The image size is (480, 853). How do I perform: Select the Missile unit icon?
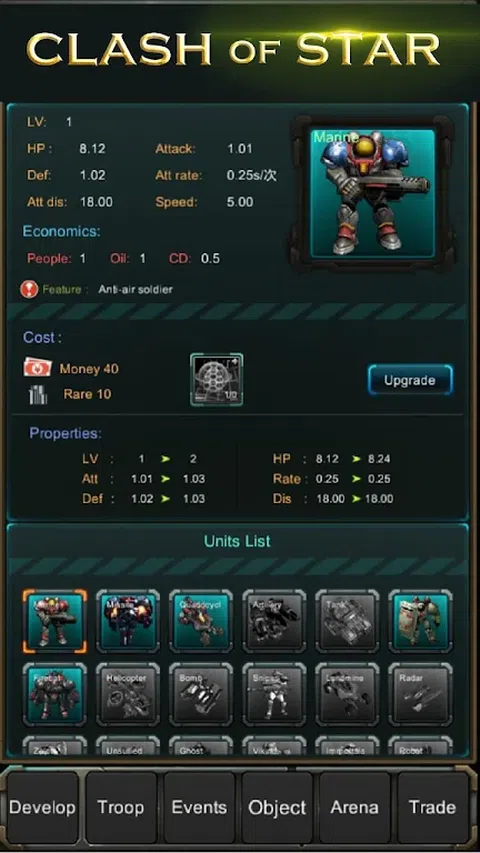(128, 621)
